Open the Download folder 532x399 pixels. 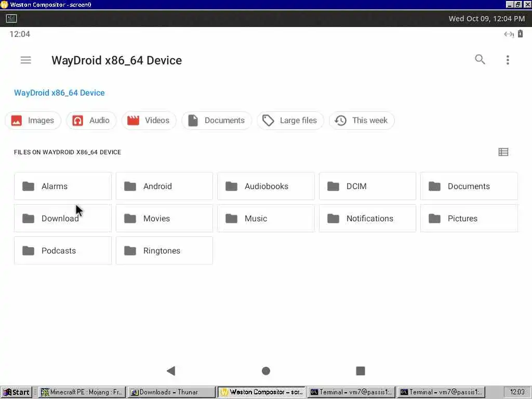[x=63, y=218]
